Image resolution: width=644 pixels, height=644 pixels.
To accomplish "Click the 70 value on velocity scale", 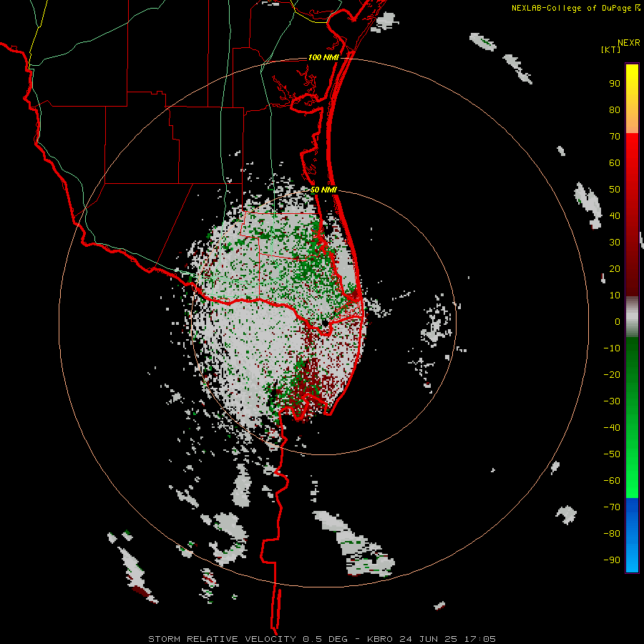I will pyautogui.click(x=615, y=137).
